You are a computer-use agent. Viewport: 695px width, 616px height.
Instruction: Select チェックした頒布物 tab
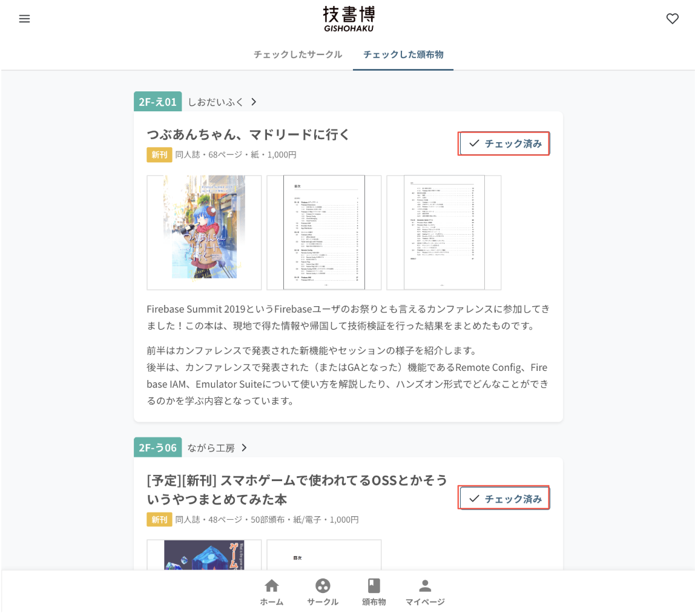[403, 54]
